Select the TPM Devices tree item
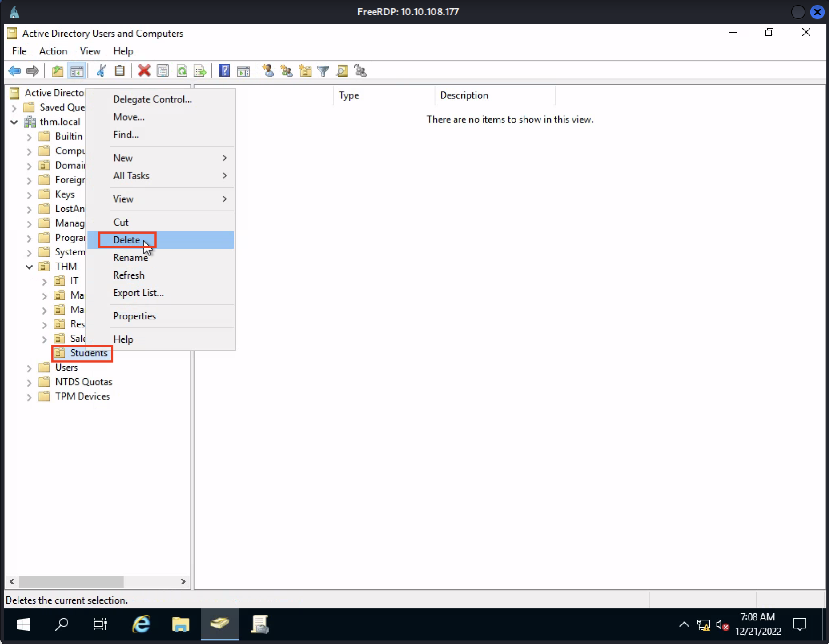Viewport: 829px width, 644px height. coord(83,396)
